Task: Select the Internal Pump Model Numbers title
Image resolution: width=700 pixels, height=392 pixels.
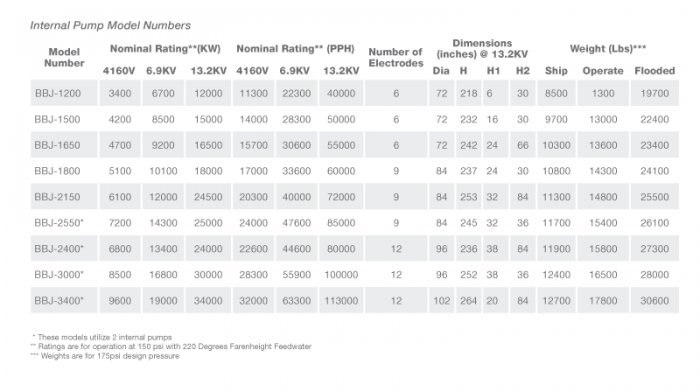Action: pyautogui.click(x=110, y=25)
